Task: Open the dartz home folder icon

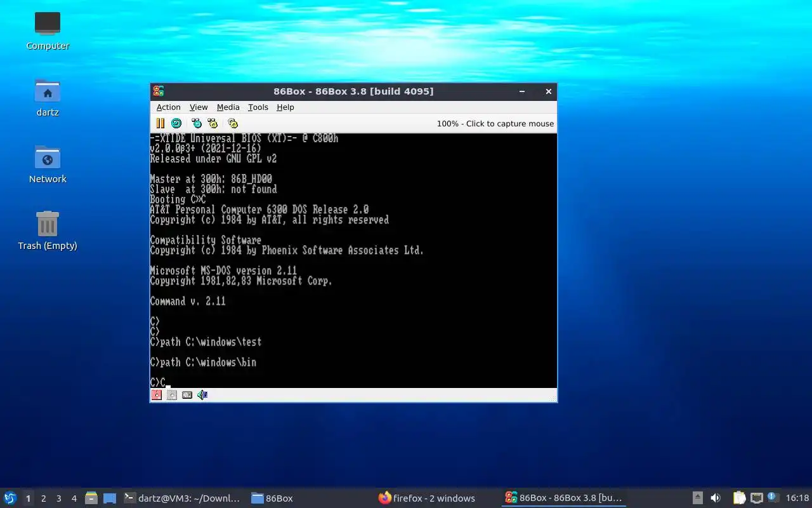Action: [48, 98]
